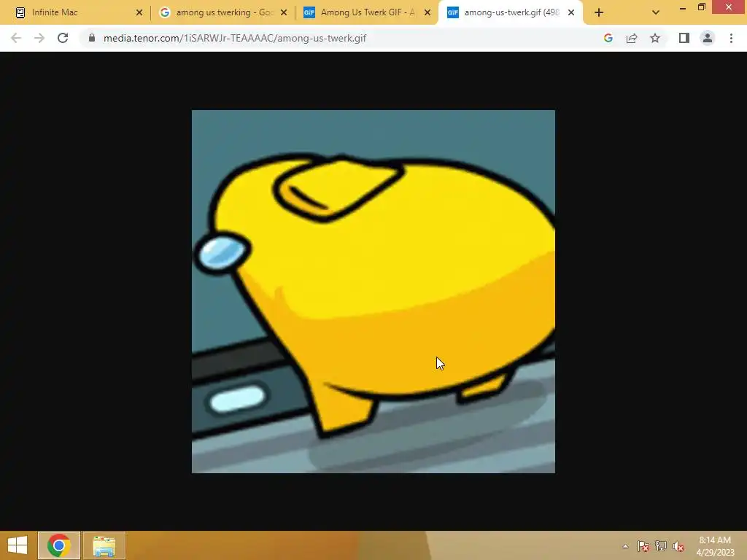Go back to the previous page
This screenshot has height=560, width=747.
tap(16, 38)
